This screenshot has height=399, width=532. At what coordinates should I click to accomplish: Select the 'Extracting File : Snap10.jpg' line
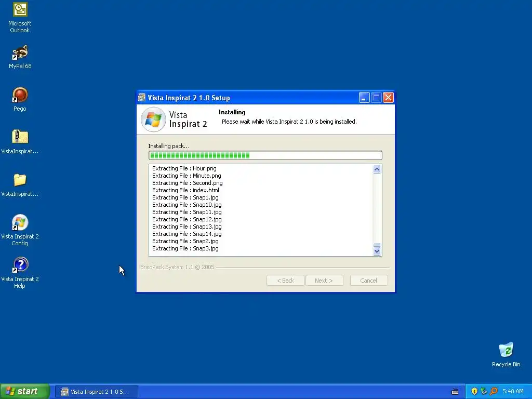click(x=187, y=205)
